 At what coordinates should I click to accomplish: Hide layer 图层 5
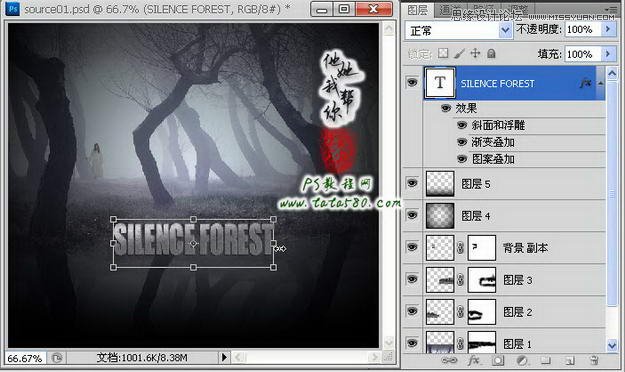click(x=413, y=183)
